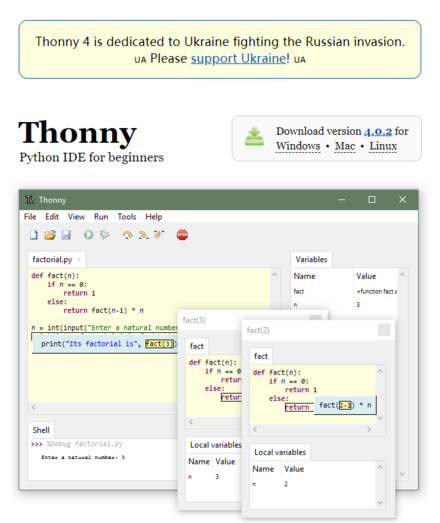Image resolution: width=440 pixels, height=523 pixels.
Task: Click the fact(2) window title
Action: 258,330
